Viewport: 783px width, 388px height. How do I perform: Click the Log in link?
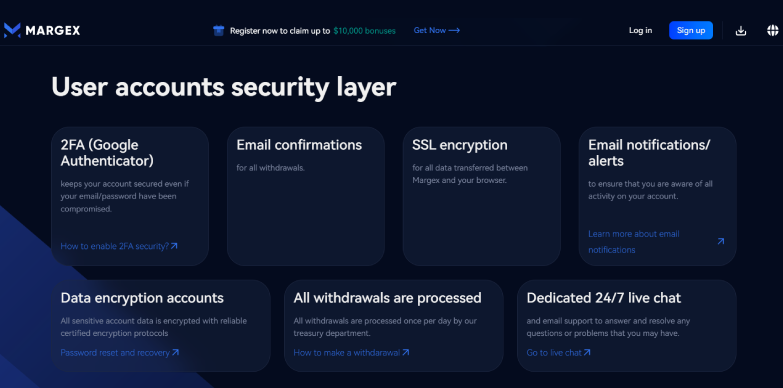[x=640, y=30]
